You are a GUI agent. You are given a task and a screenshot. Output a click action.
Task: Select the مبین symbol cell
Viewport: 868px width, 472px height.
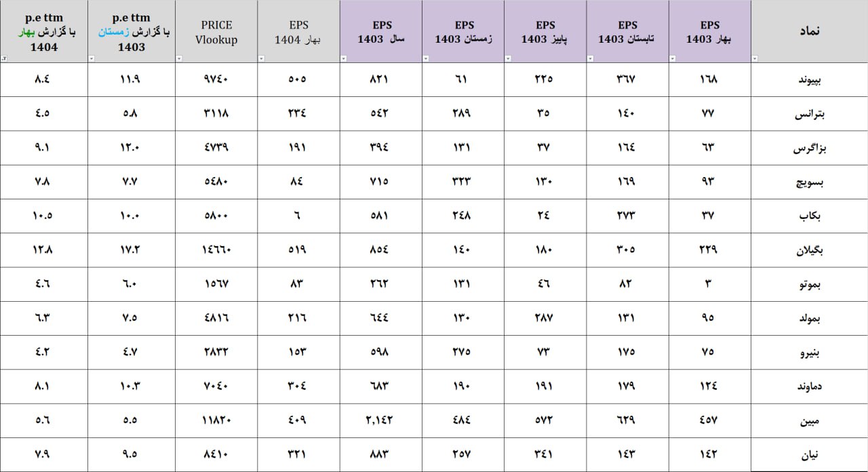pyautogui.click(x=810, y=420)
